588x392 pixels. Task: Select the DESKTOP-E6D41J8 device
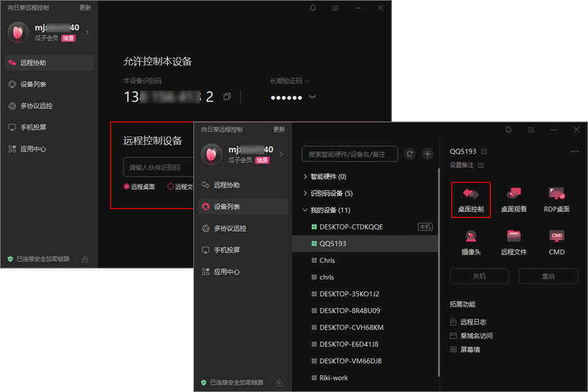click(365, 344)
